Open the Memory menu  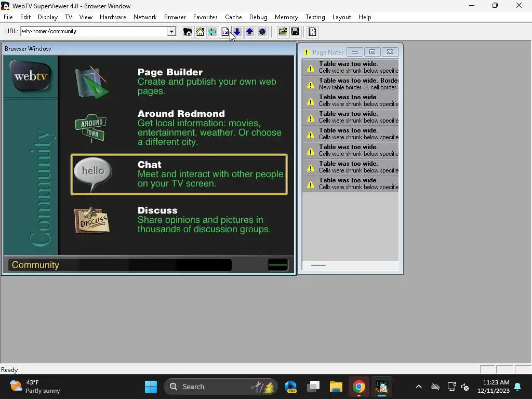(x=286, y=17)
